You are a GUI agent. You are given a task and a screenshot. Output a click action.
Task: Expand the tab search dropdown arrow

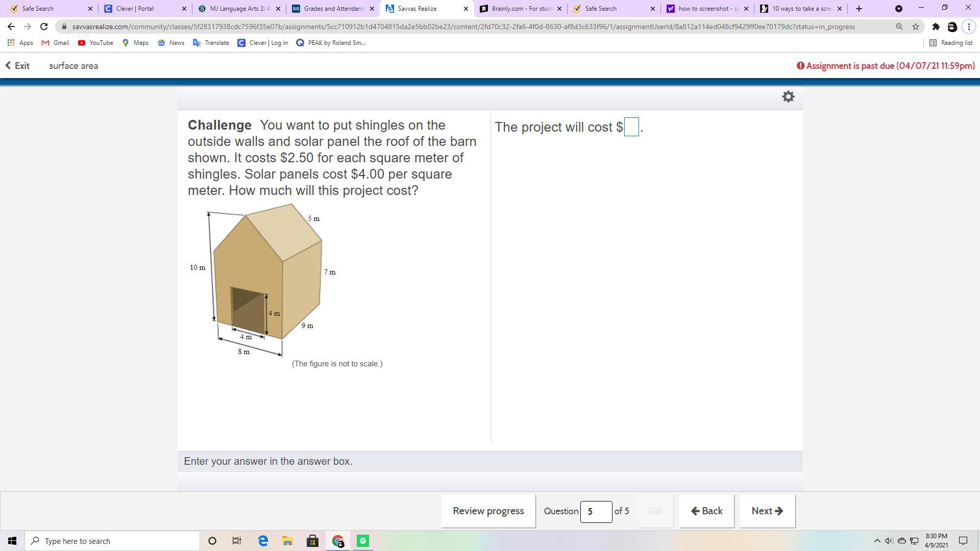[x=899, y=9]
